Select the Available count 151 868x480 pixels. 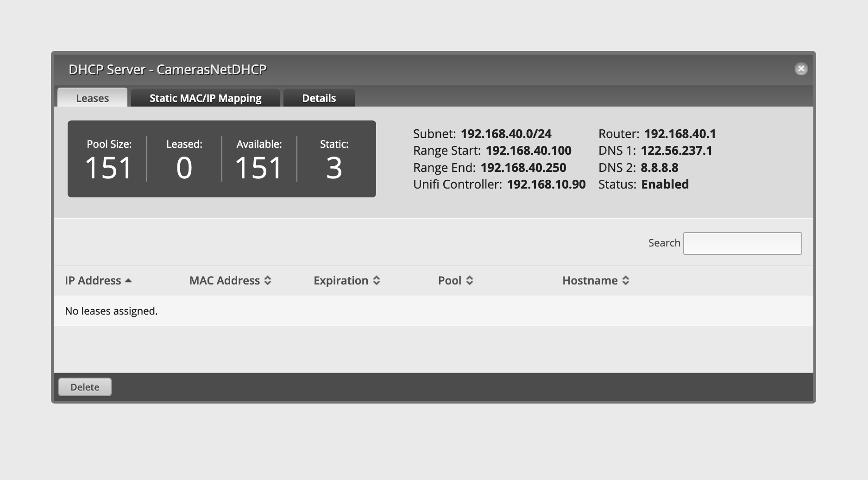259,167
